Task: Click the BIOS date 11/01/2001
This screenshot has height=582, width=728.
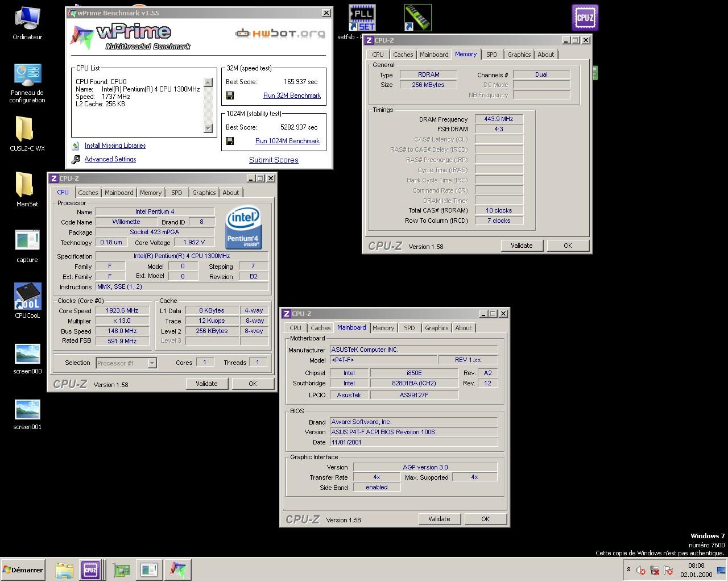Action: [x=413, y=442]
